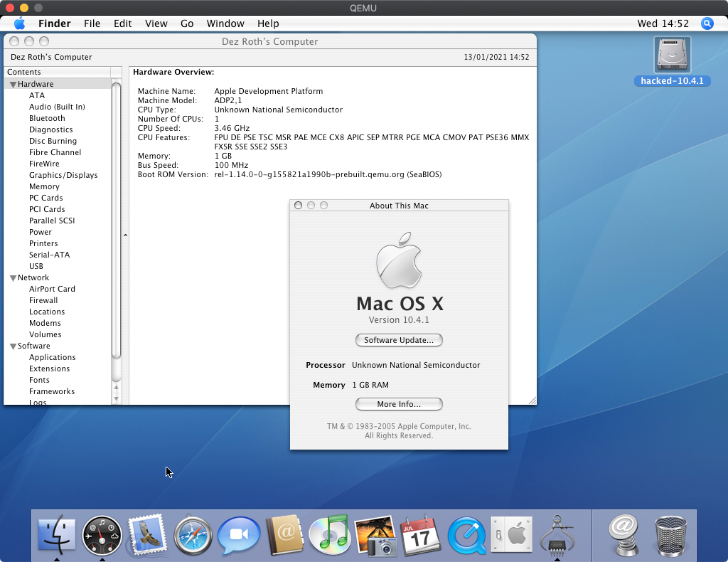The height and width of the screenshot is (562, 728).
Task: Open the Trash in the Dock
Action: [x=670, y=536]
